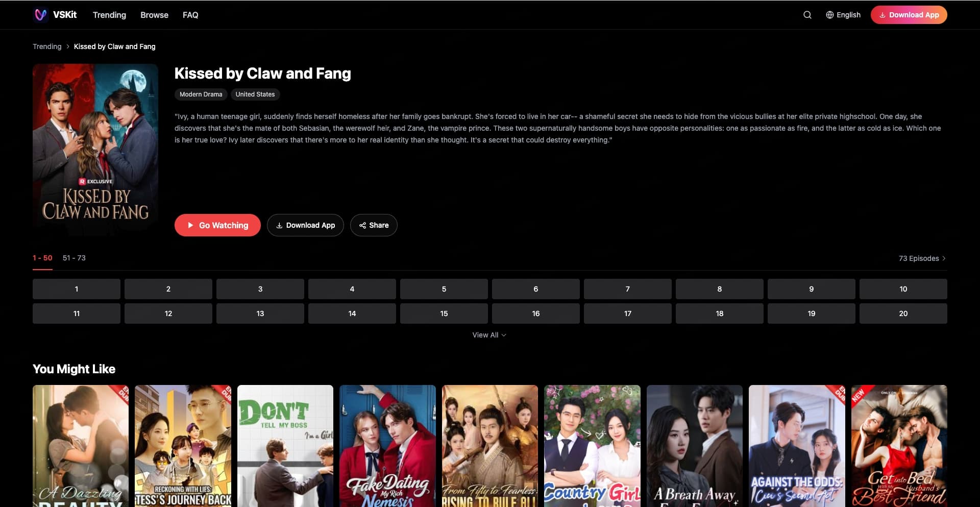
Task: Open Tess's Journey Back recommendation poster
Action: [183, 446]
